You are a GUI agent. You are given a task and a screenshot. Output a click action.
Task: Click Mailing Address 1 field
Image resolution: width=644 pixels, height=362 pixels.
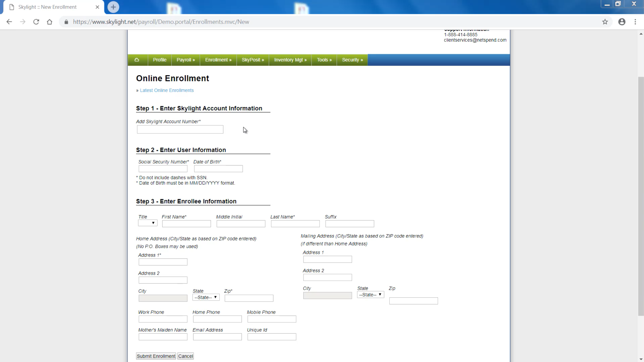coord(328,259)
